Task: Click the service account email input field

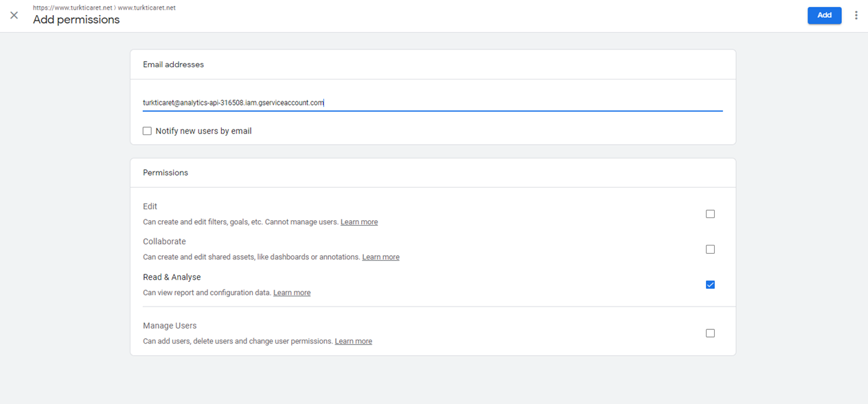Action: tap(431, 103)
